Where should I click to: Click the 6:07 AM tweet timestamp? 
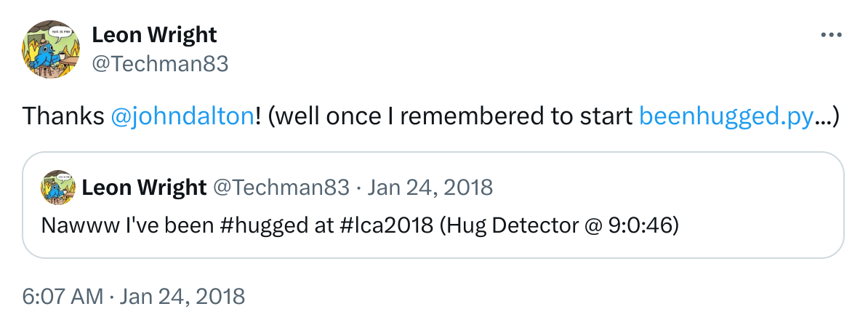click(x=61, y=297)
